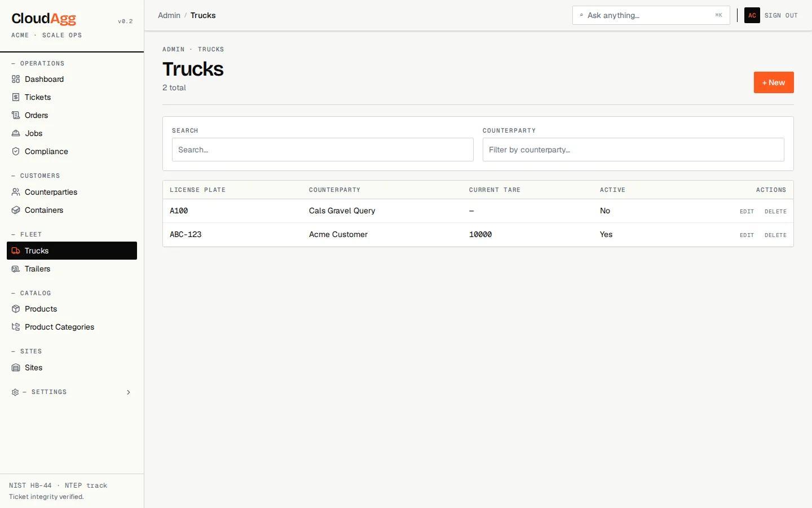This screenshot has height=508, width=812.
Task: Click the Trucks breadcrumb text
Action: (x=203, y=15)
